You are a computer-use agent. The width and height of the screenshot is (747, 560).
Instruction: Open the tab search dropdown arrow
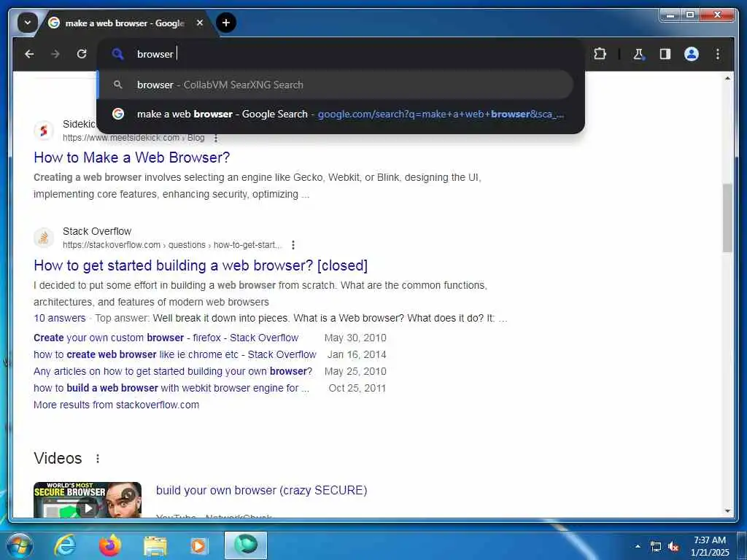pyautogui.click(x=27, y=23)
